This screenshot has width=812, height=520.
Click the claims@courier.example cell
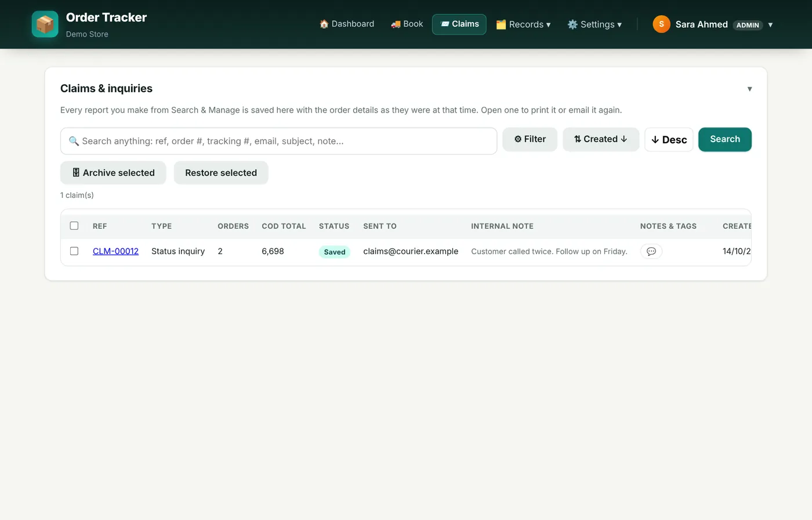coord(411,251)
